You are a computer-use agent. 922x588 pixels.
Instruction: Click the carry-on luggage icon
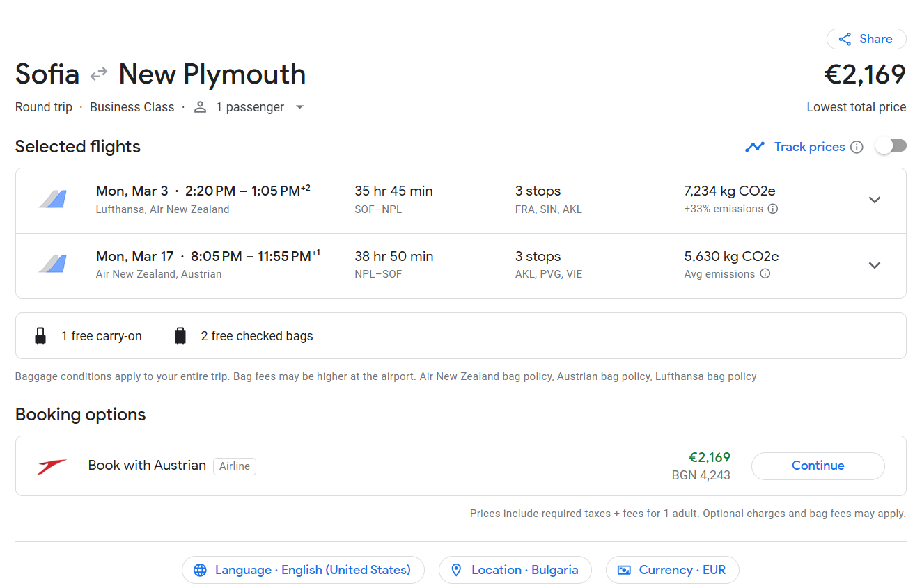tap(40, 336)
